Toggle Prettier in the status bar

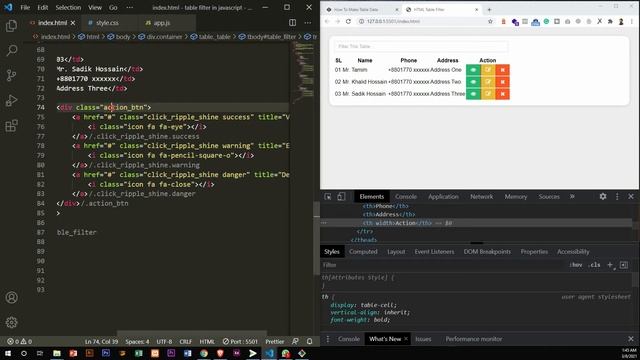tap(275, 341)
